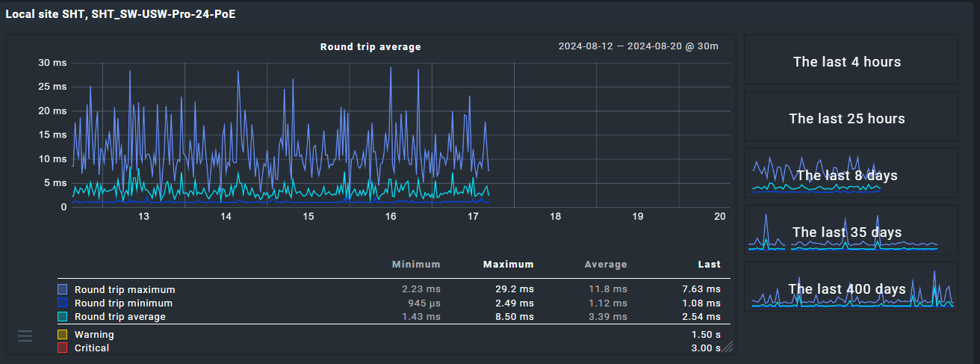The width and height of the screenshot is (980, 364).
Task: Click the Round trip average graph title
Action: (370, 47)
